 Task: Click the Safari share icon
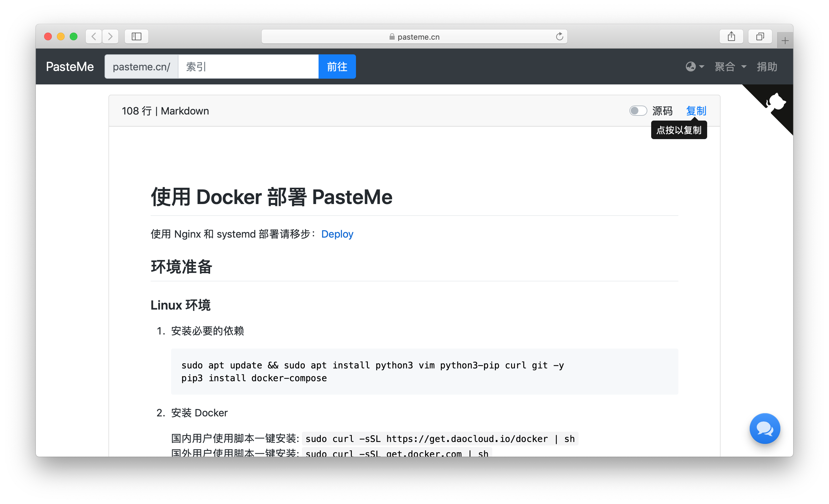coord(731,36)
